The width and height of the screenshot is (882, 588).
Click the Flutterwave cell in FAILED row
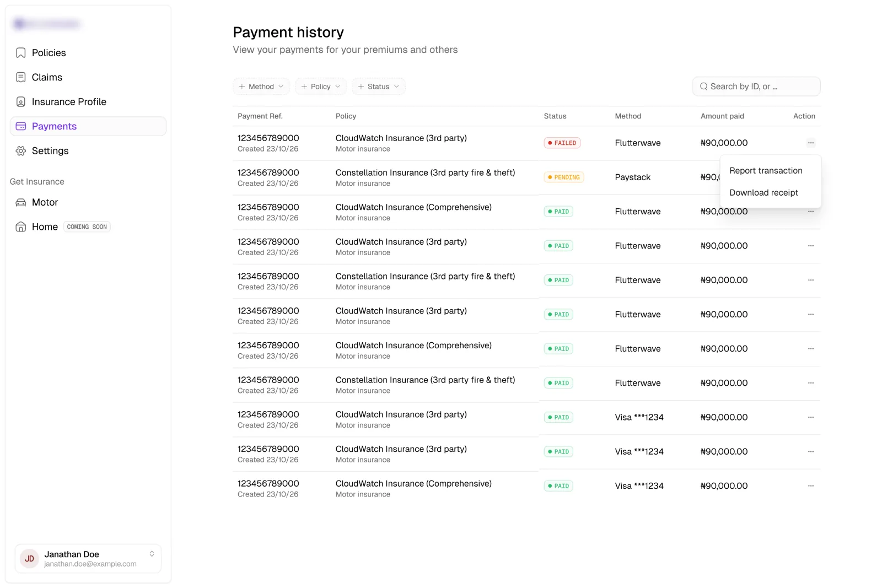638,143
